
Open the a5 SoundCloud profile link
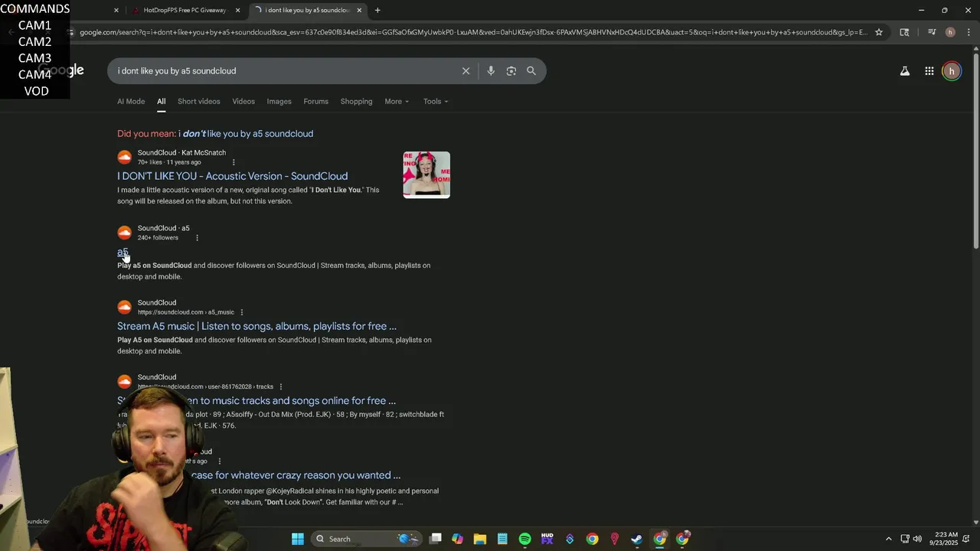pos(122,252)
